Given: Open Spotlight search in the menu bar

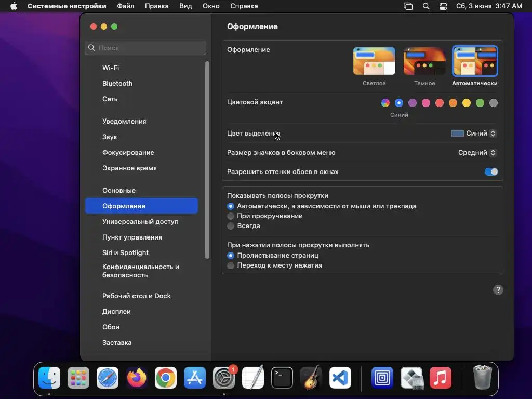Looking at the screenshot, I should (426, 6).
